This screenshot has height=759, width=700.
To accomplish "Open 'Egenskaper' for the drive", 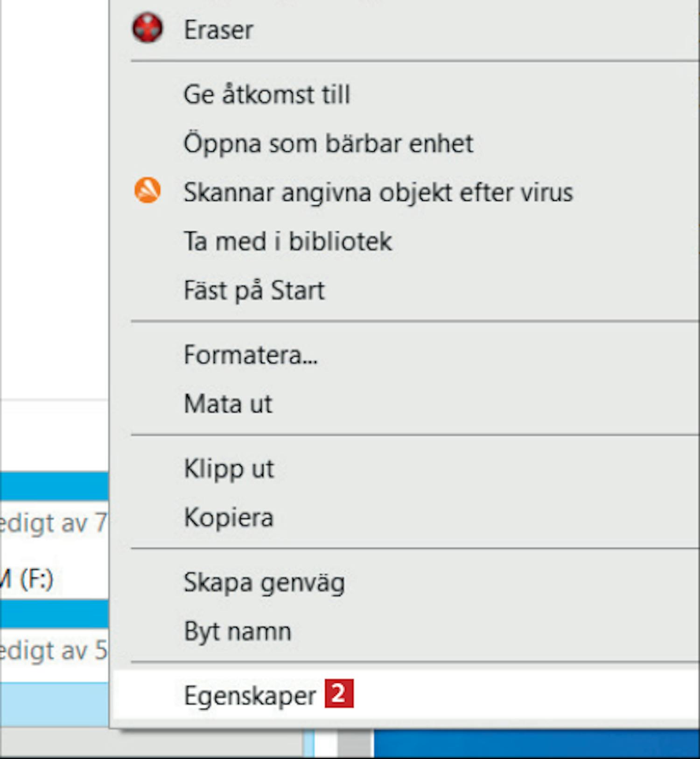I will (250, 696).
